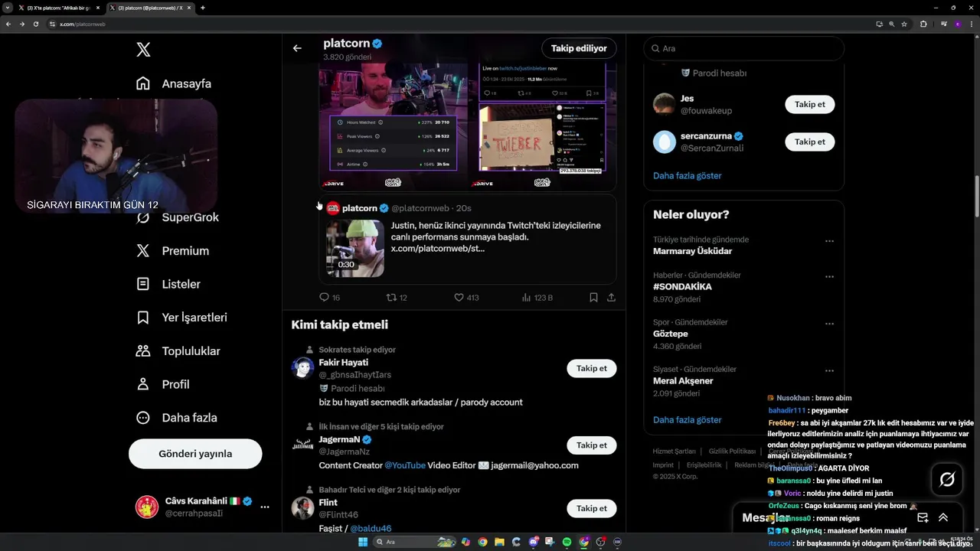Open the browser extensions puzzle icon

[x=923, y=24]
